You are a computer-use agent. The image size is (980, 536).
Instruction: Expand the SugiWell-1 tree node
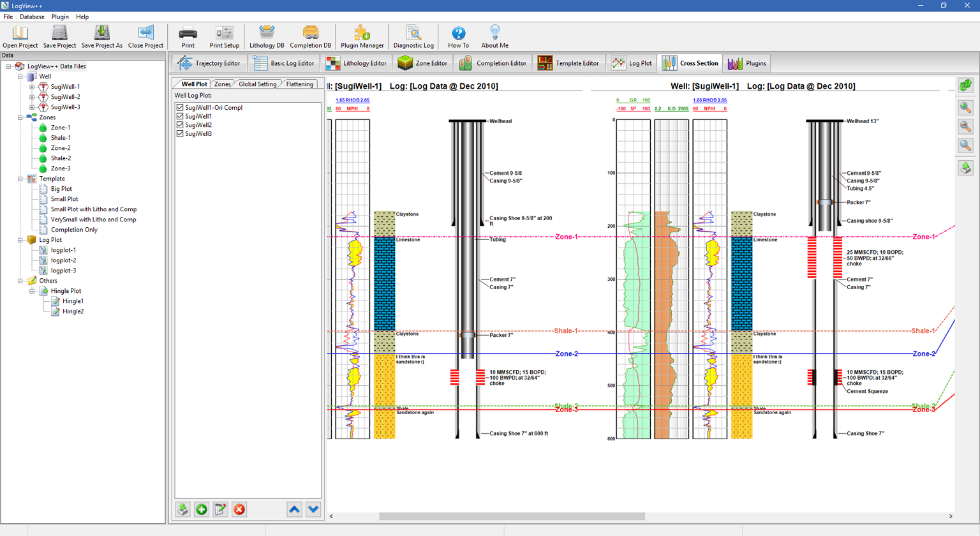32,87
